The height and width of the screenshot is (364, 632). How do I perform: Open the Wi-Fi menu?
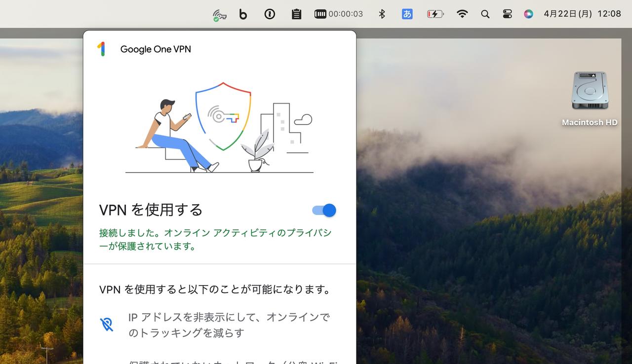(462, 14)
